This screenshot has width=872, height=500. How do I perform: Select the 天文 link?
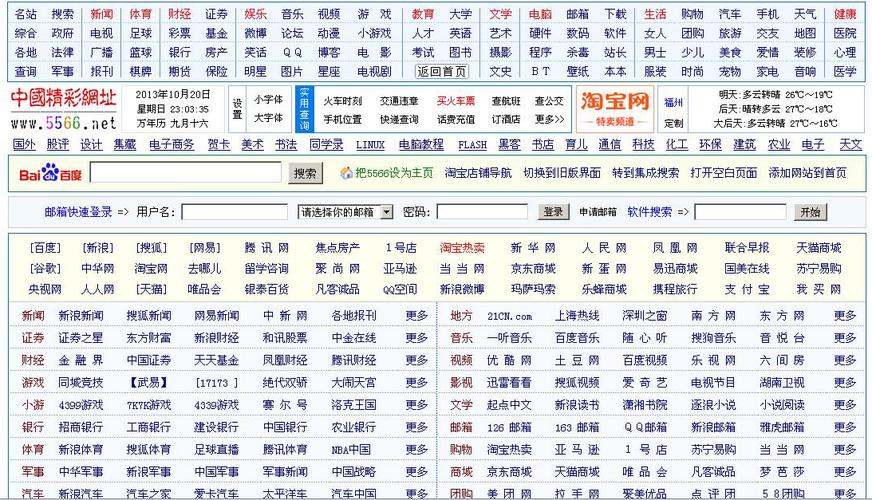click(x=850, y=145)
